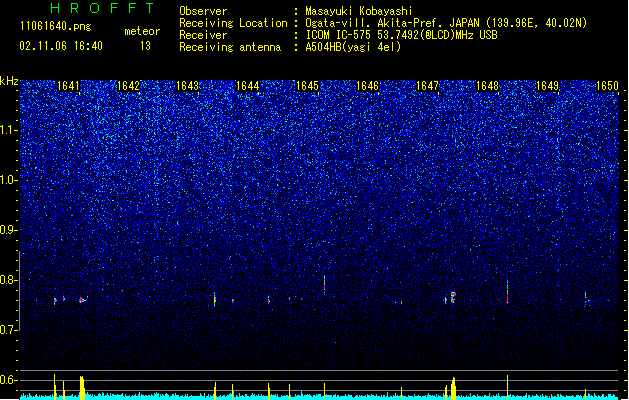
Task: Click the 1.0 frequency axis label
Action: click(9, 180)
